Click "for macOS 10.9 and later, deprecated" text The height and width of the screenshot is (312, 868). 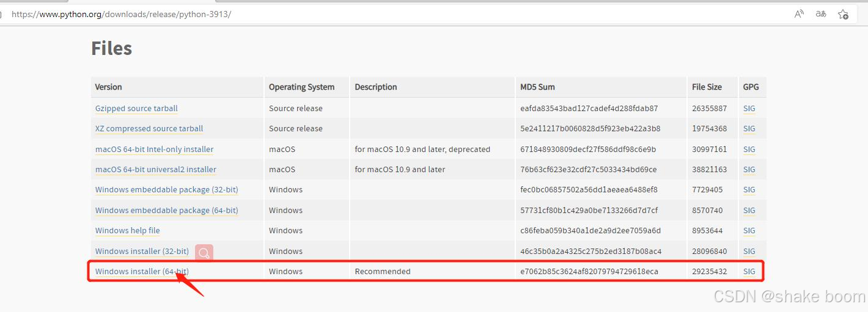422,150
